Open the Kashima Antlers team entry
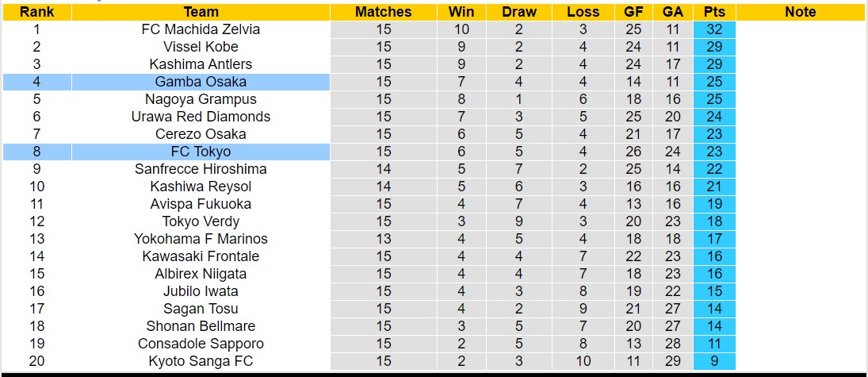The width and height of the screenshot is (868, 377). click(x=201, y=64)
